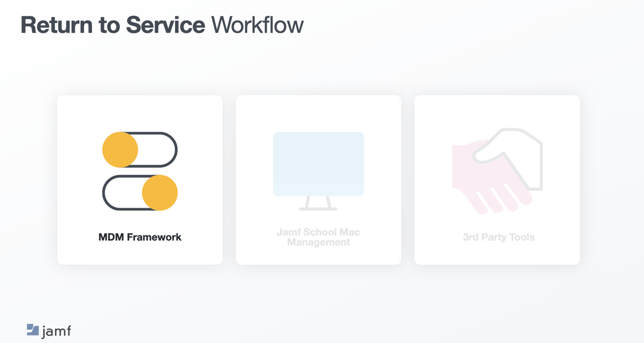Click the faded handshake icon
644x343 pixels.
[x=497, y=171]
